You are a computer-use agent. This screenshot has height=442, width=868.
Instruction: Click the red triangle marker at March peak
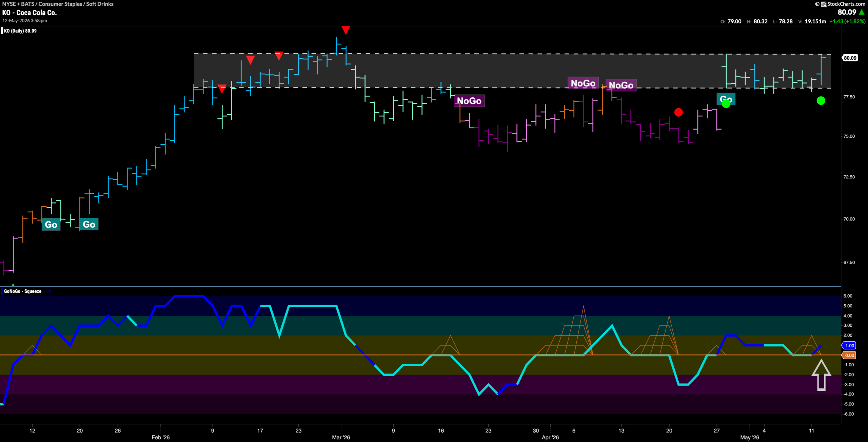[346, 30]
